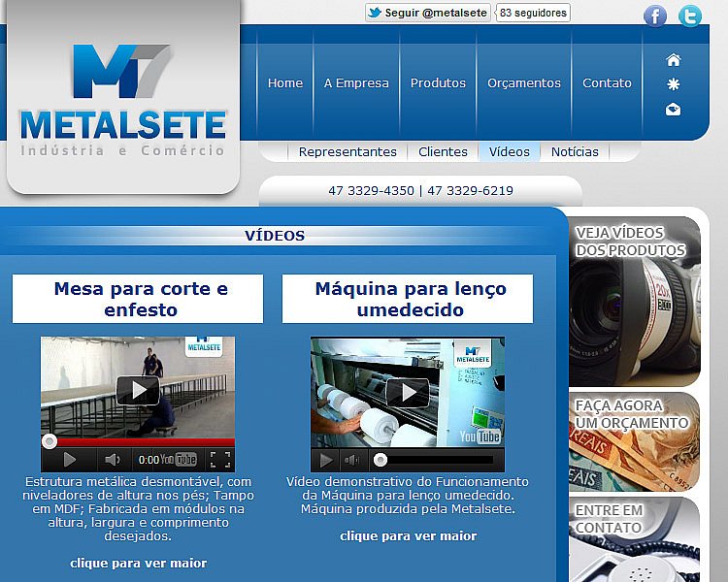Click the 83 seguidores counter
The height and width of the screenshot is (582, 728).
[x=533, y=13]
